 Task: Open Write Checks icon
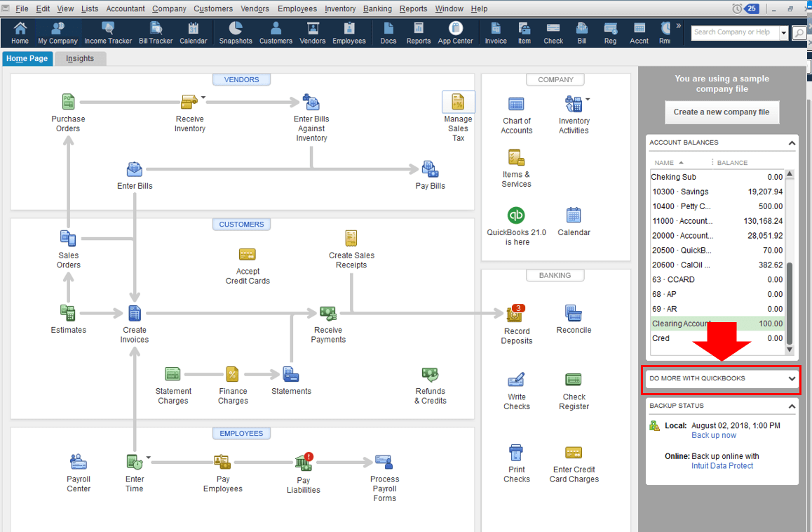(516, 380)
